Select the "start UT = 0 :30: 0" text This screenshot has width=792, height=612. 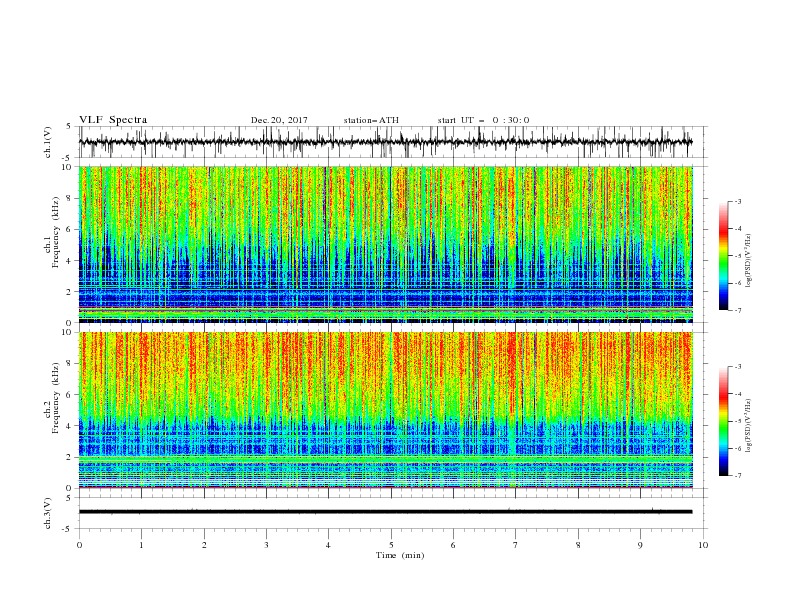[x=483, y=120]
